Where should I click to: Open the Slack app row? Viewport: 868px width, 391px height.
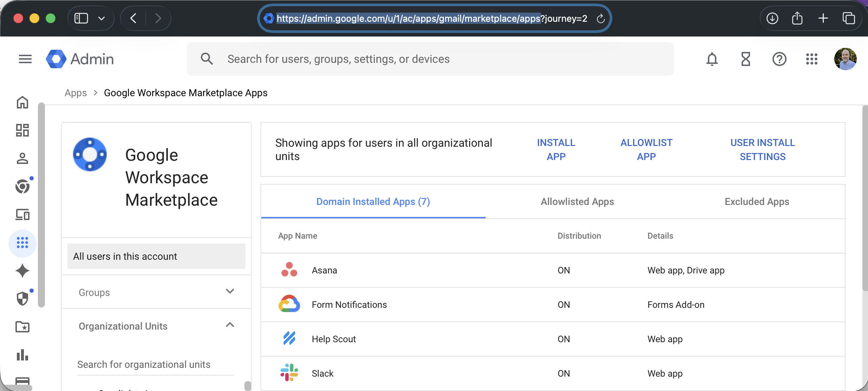point(322,373)
